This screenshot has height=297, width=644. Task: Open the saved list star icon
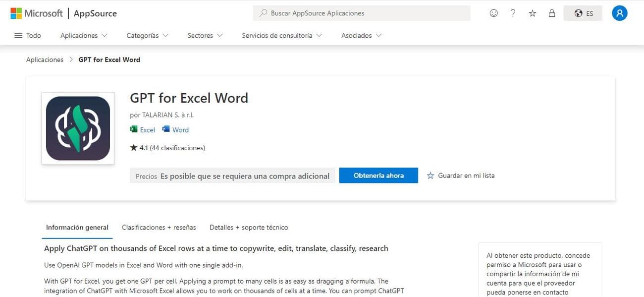[533, 13]
